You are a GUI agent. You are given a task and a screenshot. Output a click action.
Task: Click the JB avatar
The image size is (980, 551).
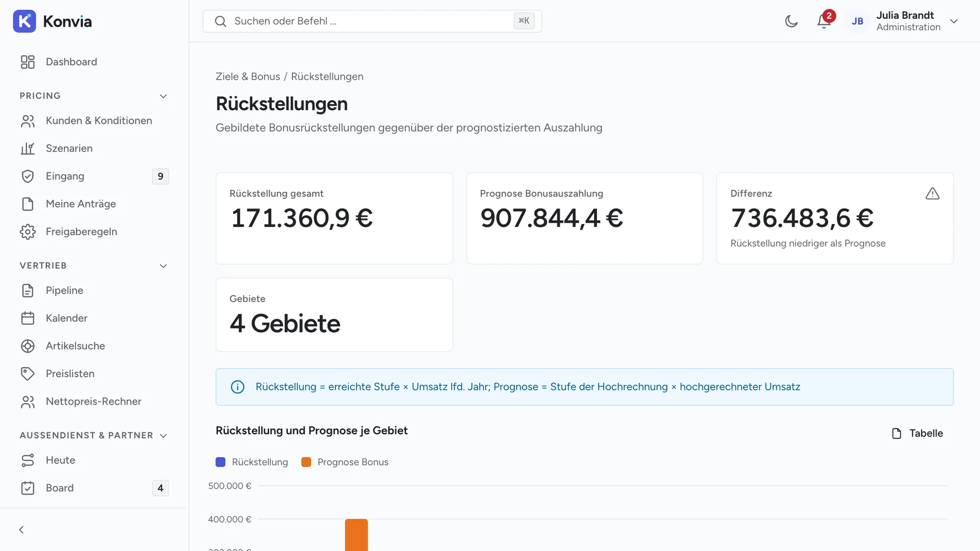[857, 21]
